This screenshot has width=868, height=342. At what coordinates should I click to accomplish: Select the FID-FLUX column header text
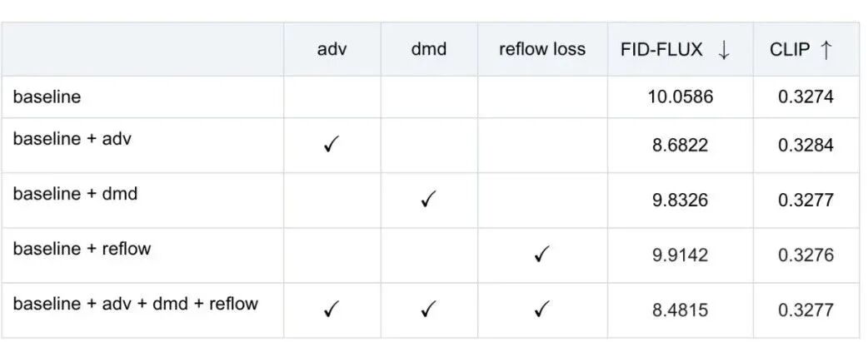[x=662, y=50]
